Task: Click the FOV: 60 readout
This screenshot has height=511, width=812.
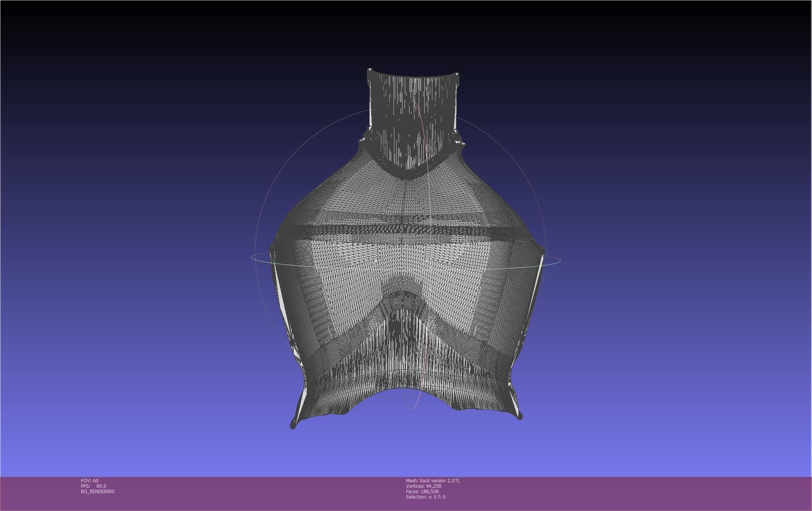Action: coord(89,480)
